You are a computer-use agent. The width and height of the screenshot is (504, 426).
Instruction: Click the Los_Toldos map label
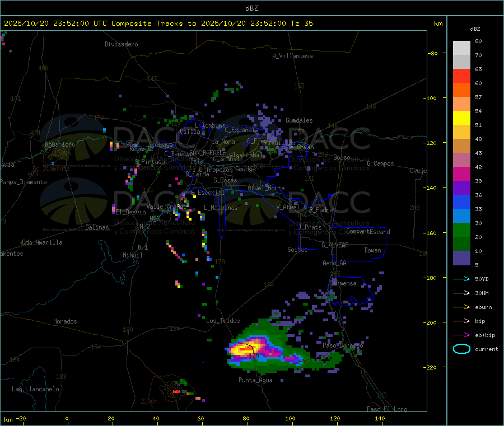[223, 321]
